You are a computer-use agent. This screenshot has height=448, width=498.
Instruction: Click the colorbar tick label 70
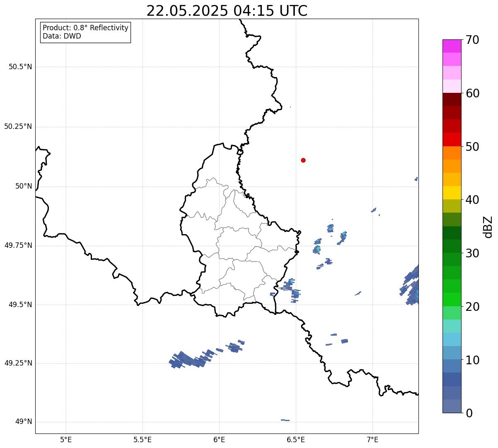pos(472,40)
